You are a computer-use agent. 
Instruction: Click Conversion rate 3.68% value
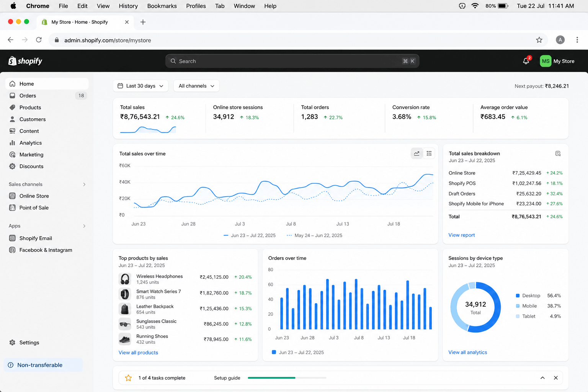point(402,117)
